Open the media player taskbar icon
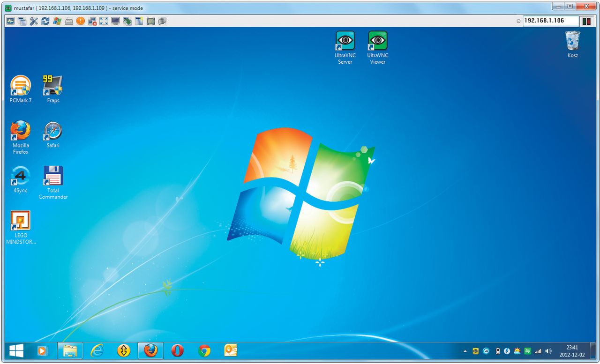This screenshot has width=600, height=364. click(42, 350)
